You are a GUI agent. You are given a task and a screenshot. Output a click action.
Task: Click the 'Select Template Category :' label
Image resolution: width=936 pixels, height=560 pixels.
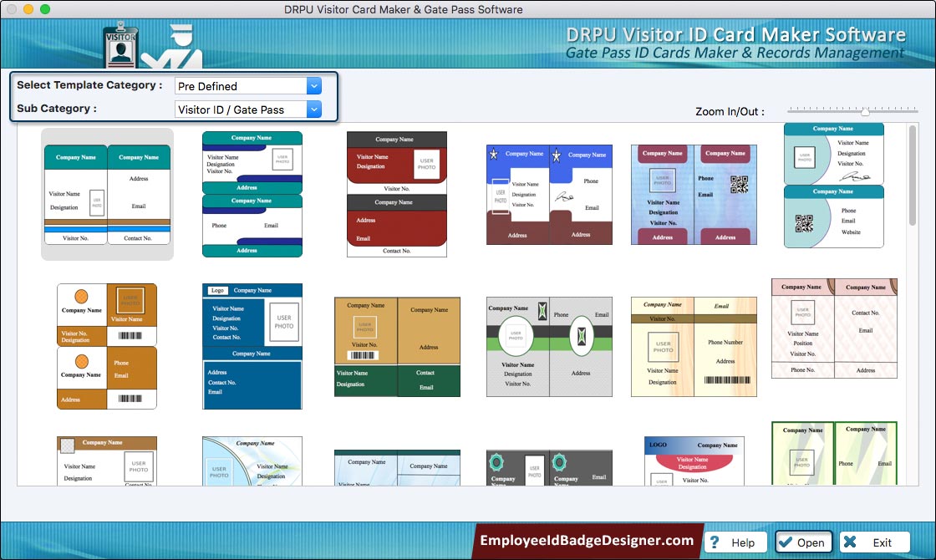point(89,84)
